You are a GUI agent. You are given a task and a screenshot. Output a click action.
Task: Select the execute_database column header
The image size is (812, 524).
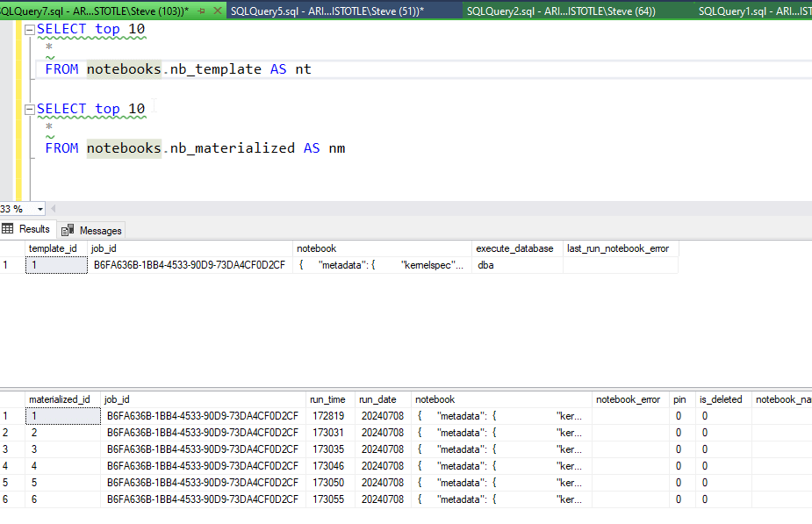[517, 248]
